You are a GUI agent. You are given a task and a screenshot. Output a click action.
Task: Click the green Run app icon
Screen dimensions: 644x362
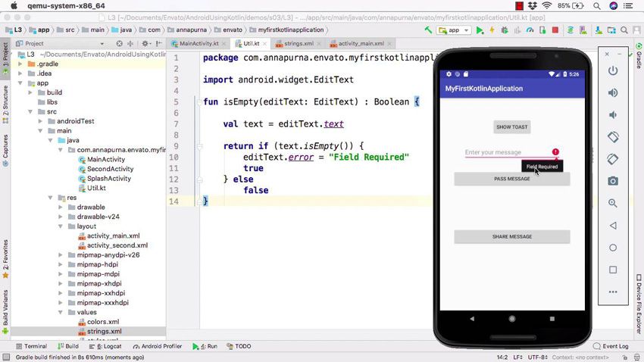point(480,30)
